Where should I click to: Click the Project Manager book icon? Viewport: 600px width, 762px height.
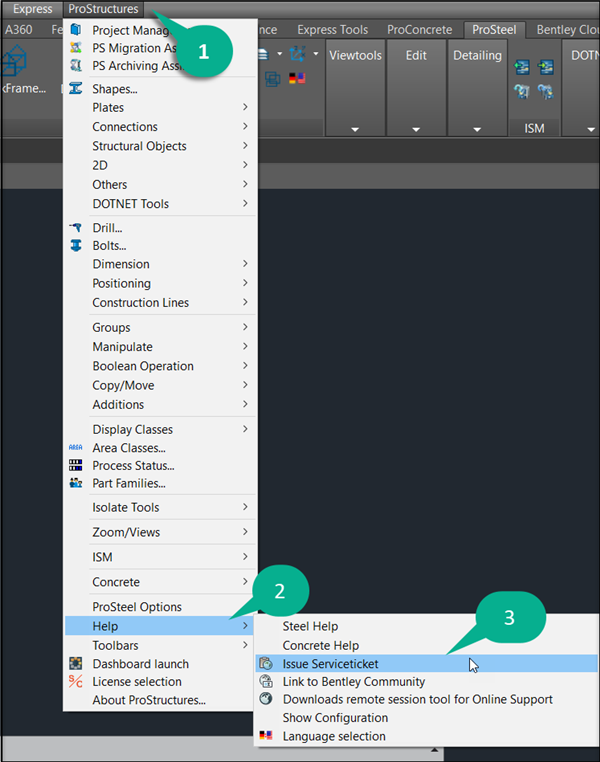76,30
